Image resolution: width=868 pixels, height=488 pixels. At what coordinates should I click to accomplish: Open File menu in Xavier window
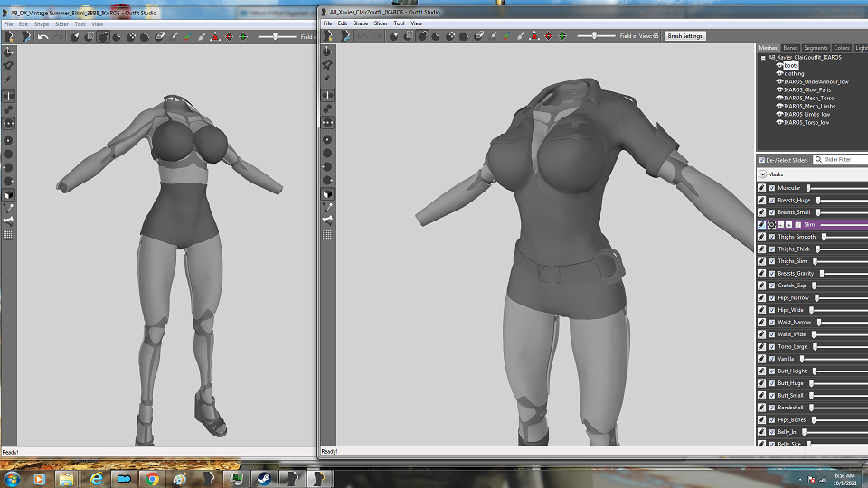tap(327, 23)
